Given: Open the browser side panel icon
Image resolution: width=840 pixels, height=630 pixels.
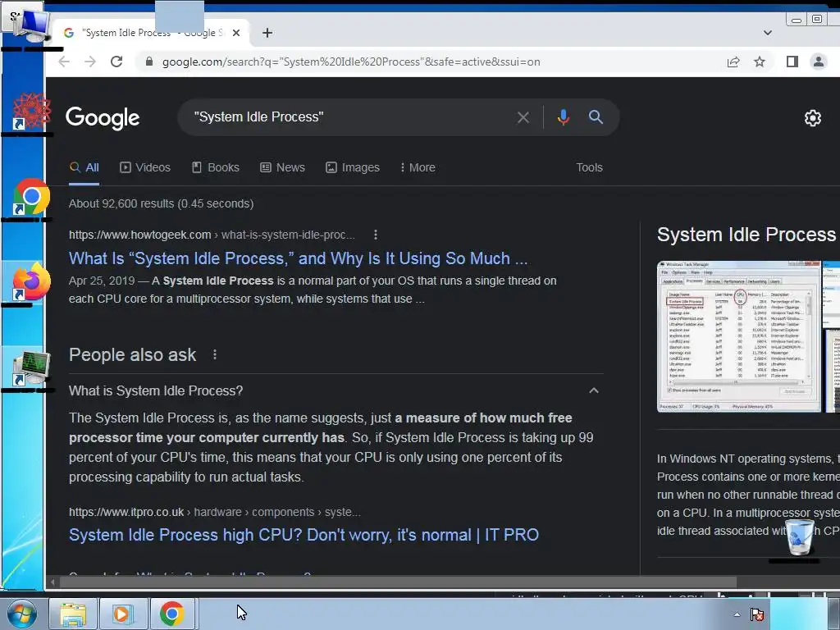Looking at the screenshot, I should click(792, 62).
